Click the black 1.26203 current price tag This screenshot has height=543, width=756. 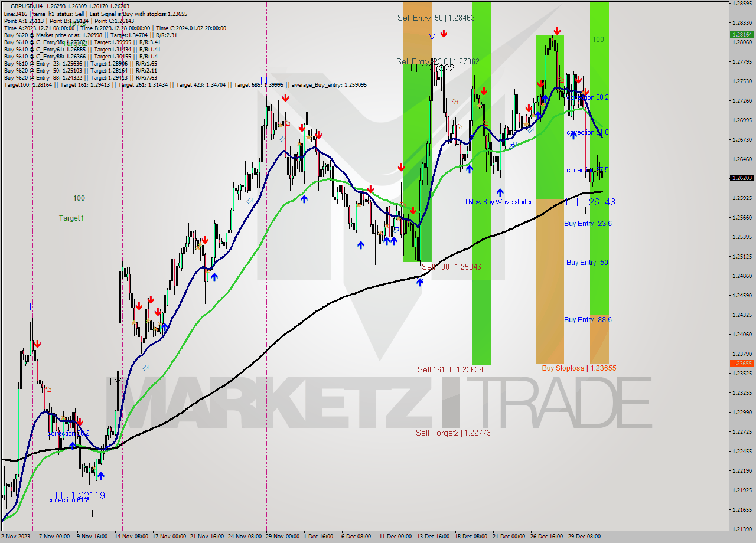click(x=742, y=178)
